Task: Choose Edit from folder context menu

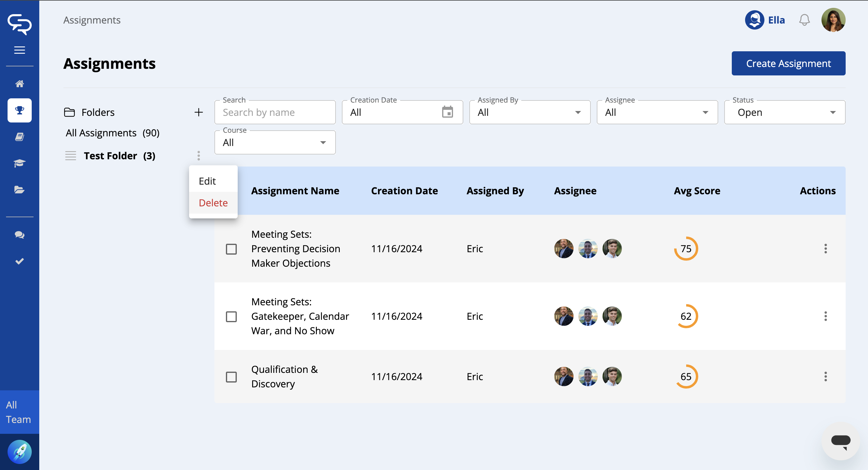Action: [x=207, y=181]
